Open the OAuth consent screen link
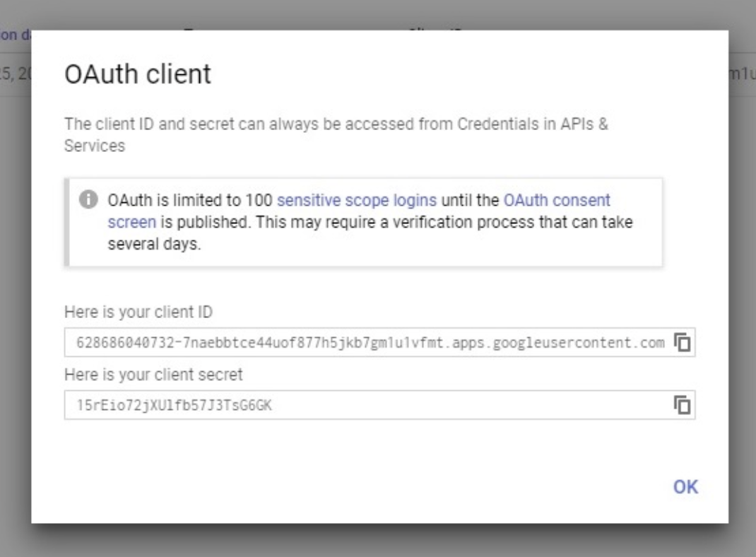The width and height of the screenshot is (756, 557). point(557,200)
